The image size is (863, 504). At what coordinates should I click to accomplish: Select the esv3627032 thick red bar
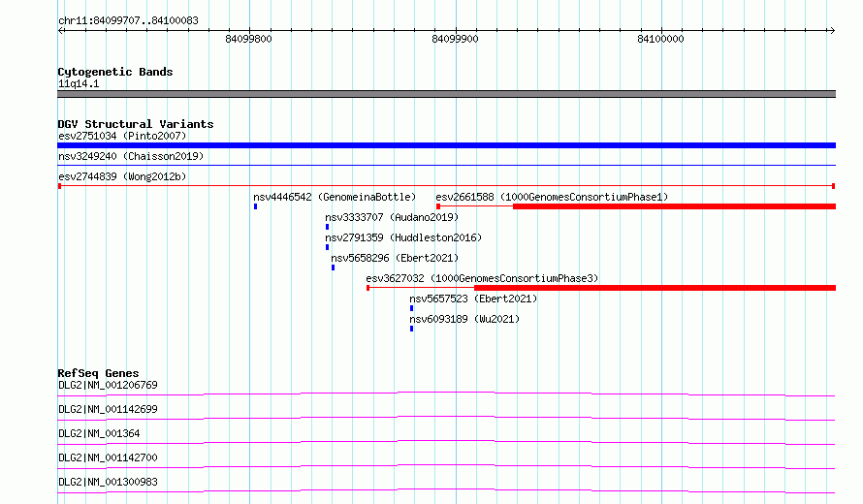pyautogui.click(x=655, y=288)
